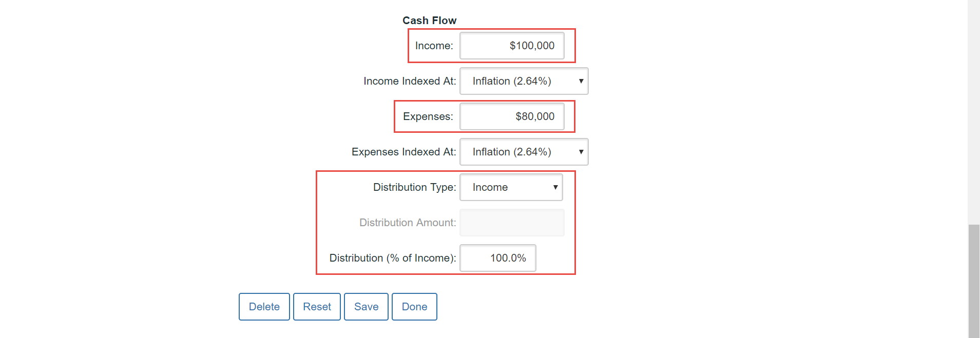Open the Expenses Indexed At dropdown
Image resolution: width=980 pixels, height=338 pixels.
pos(524,152)
